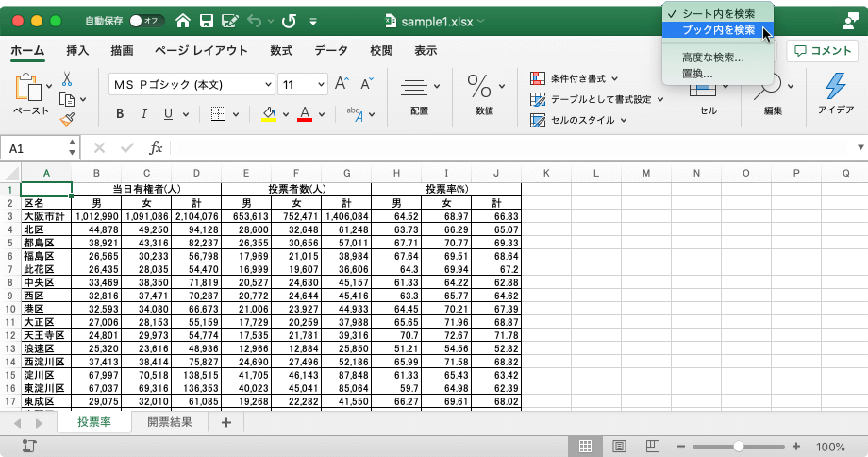This screenshot has height=457, width=868.
Task: Open Cell Styles セルのスタイル
Action: coord(578,120)
